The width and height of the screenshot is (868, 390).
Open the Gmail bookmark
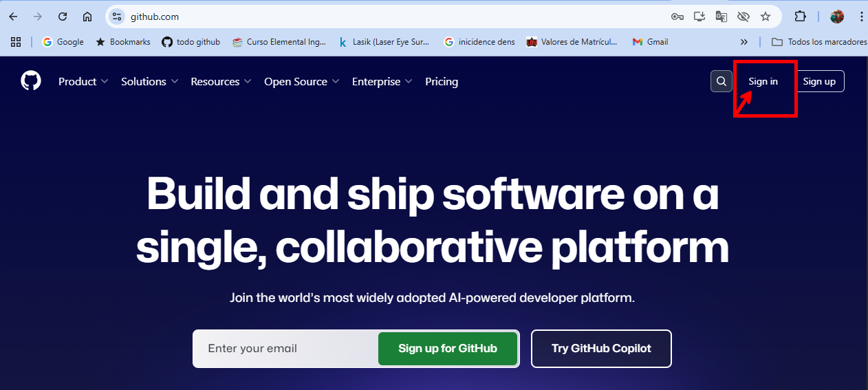point(650,42)
